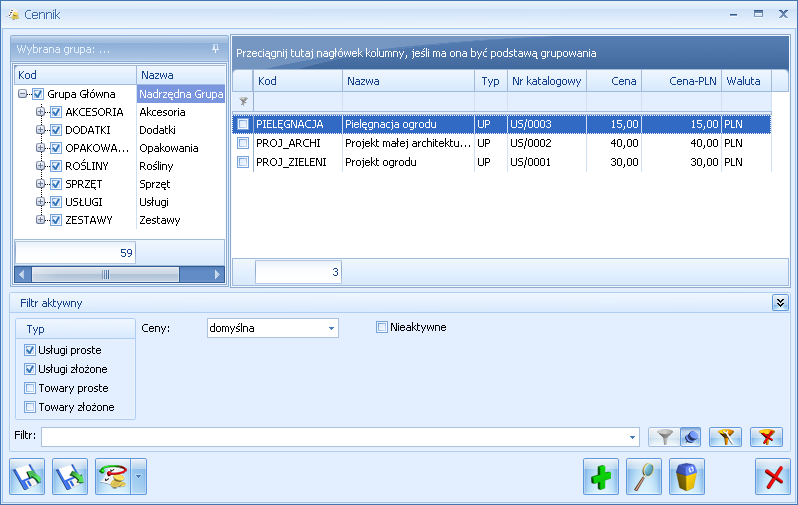Expand the DODATKI tree node
The image size is (798, 505).
pos(40,130)
